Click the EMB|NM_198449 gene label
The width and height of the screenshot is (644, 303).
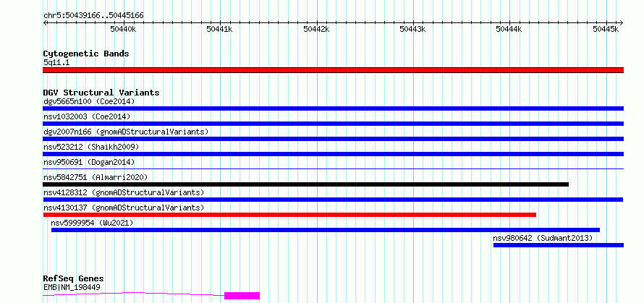pos(72,287)
